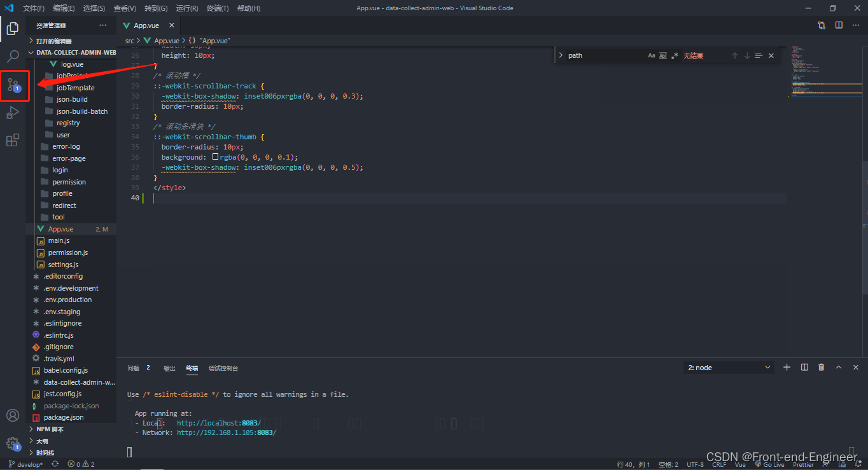The image size is (868, 470).
Task: Open Run and Debug view
Action: point(13,113)
